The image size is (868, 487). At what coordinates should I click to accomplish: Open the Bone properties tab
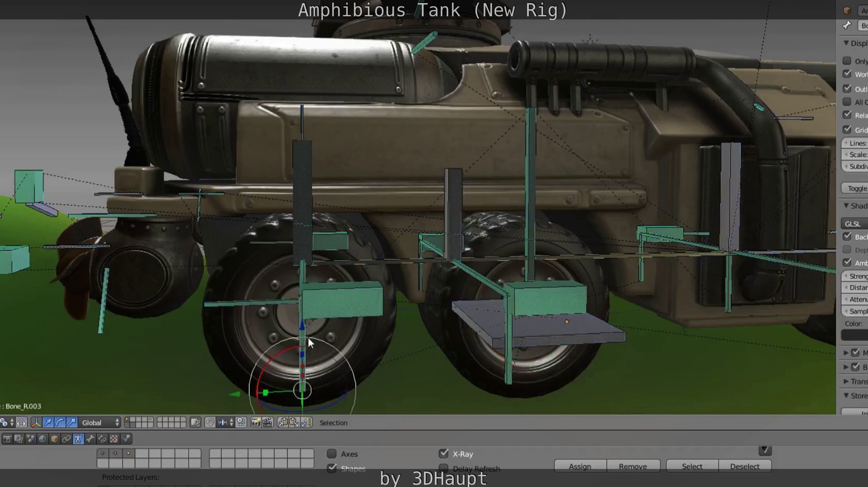coord(90,439)
